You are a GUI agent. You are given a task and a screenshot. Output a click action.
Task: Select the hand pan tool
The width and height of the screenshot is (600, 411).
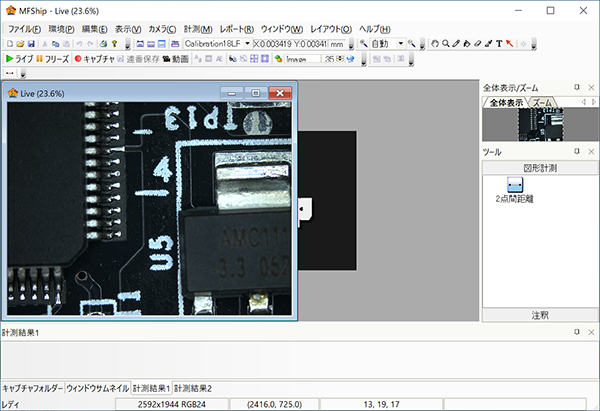tap(434, 44)
